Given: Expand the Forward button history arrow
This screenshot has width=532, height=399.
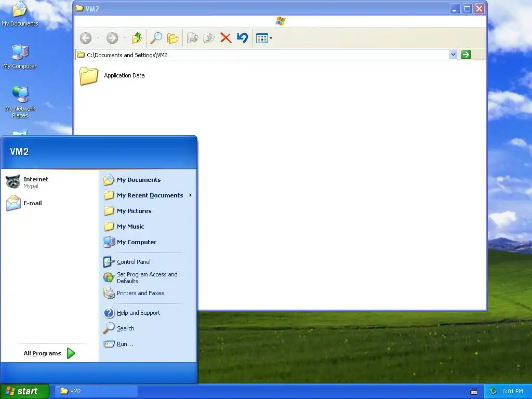Looking at the screenshot, I should [124, 38].
